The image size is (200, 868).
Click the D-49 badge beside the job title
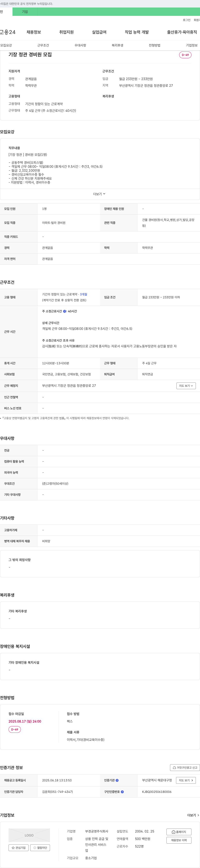185,55
